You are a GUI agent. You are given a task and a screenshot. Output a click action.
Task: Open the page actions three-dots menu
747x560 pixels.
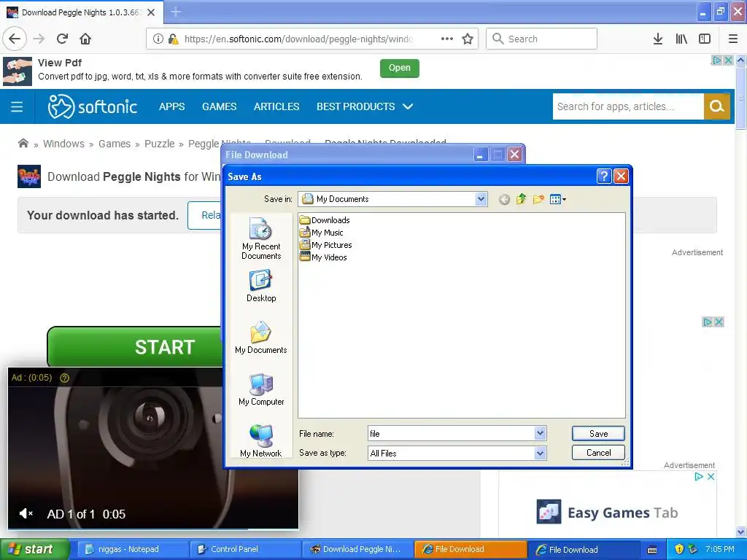click(x=447, y=39)
